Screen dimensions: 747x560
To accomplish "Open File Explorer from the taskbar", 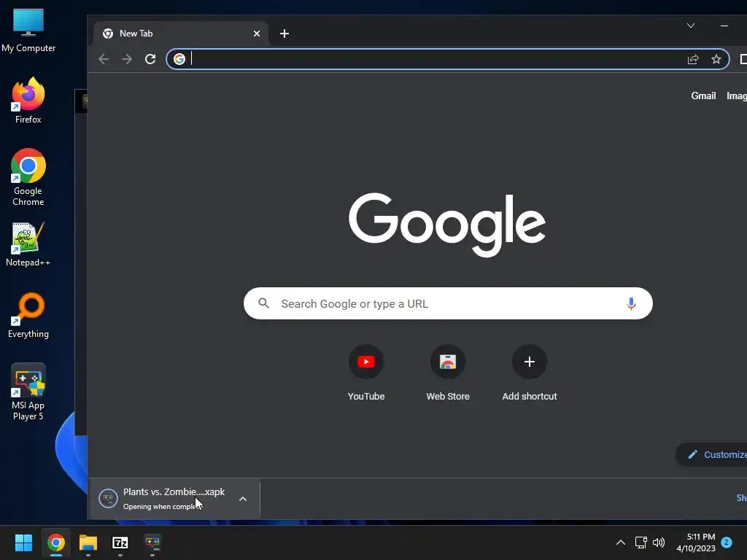I will [88, 542].
